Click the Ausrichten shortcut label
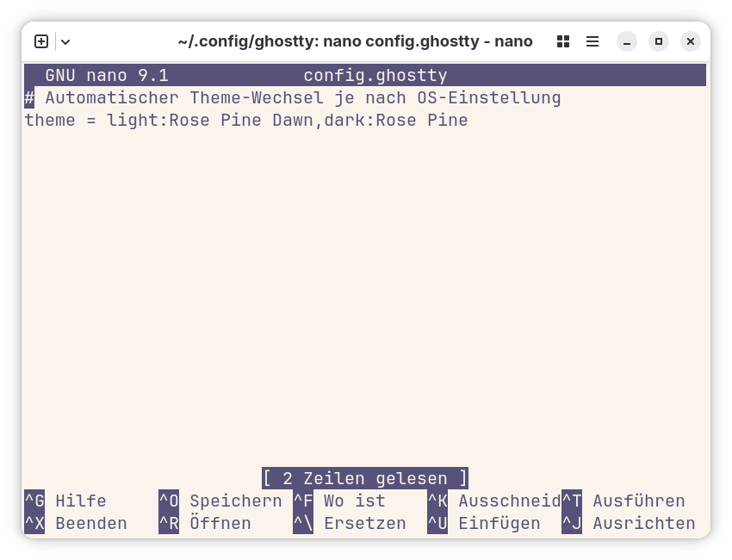The width and height of the screenshot is (732, 560). point(644,523)
